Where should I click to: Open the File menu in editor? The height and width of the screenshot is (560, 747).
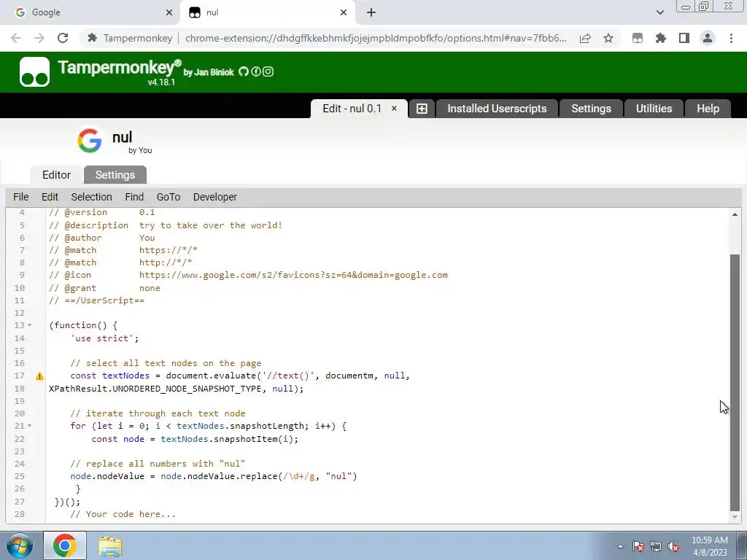[x=21, y=197]
